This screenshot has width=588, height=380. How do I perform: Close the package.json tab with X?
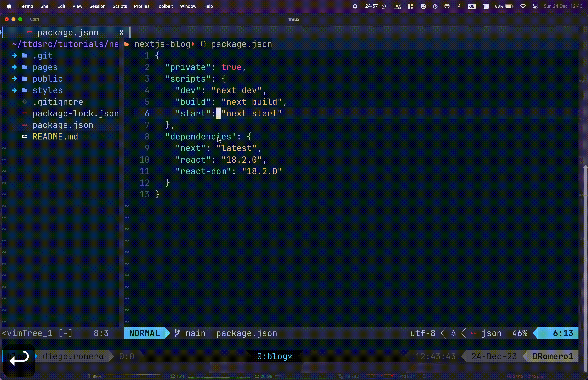click(121, 32)
